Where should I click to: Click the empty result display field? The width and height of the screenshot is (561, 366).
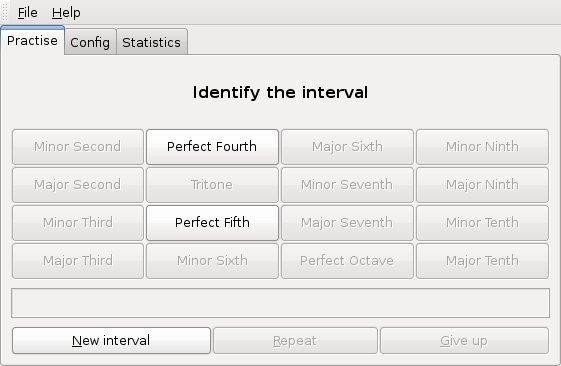point(280,303)
